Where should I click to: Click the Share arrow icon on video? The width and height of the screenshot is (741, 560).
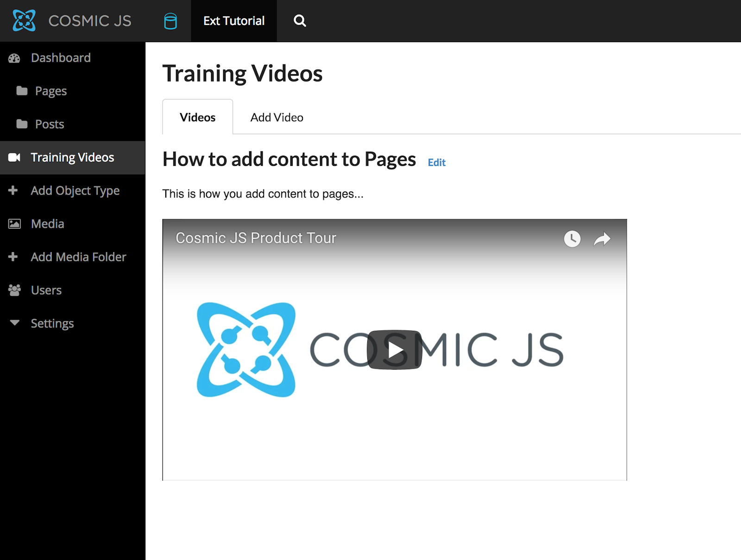click(x=602, y=239)
